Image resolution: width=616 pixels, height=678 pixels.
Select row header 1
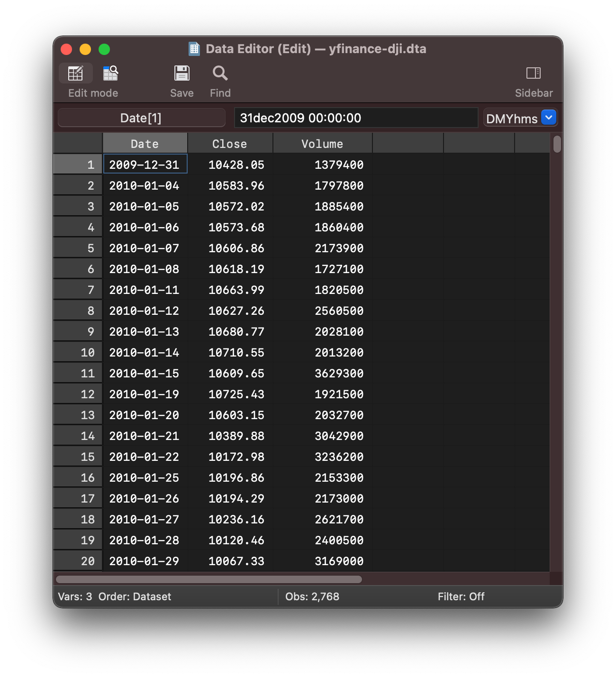pos(78,165)
